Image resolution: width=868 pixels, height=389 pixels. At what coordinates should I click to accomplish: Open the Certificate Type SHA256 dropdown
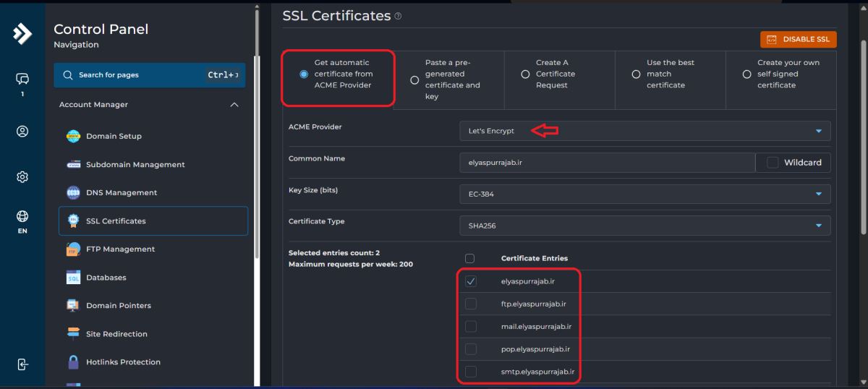644,226
